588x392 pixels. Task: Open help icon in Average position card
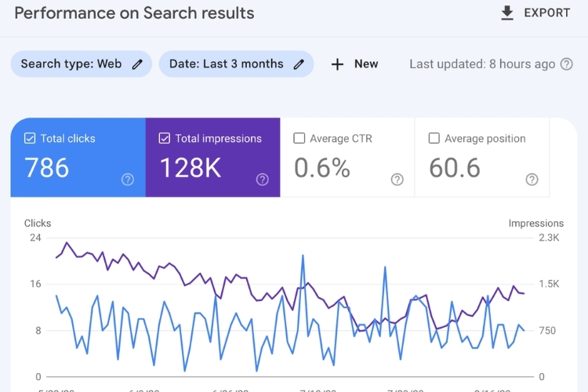pos(532,180)
